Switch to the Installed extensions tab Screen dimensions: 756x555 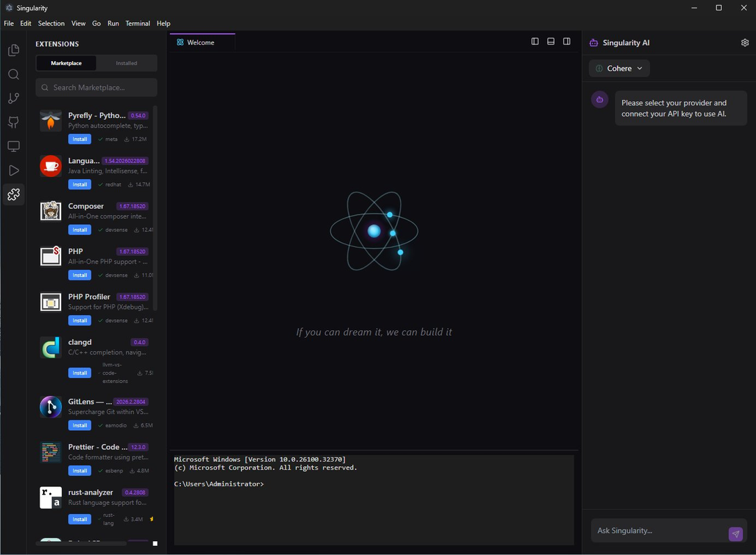pos(126,62)
